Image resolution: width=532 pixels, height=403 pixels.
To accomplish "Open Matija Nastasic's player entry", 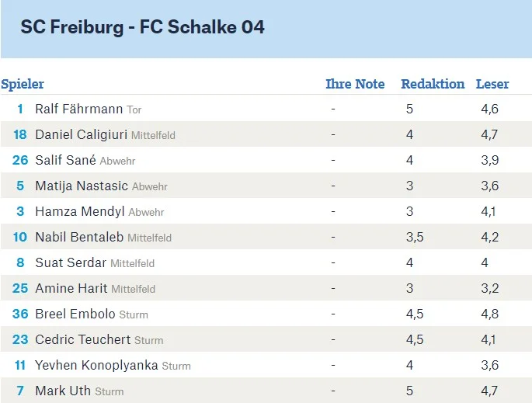I will [82, 186].
